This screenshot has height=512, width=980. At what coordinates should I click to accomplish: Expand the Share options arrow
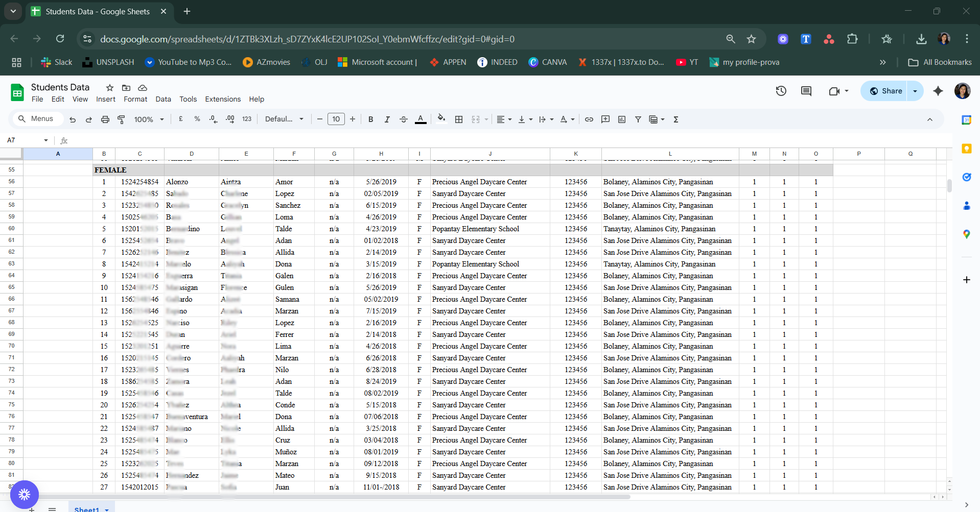[915, 91]
